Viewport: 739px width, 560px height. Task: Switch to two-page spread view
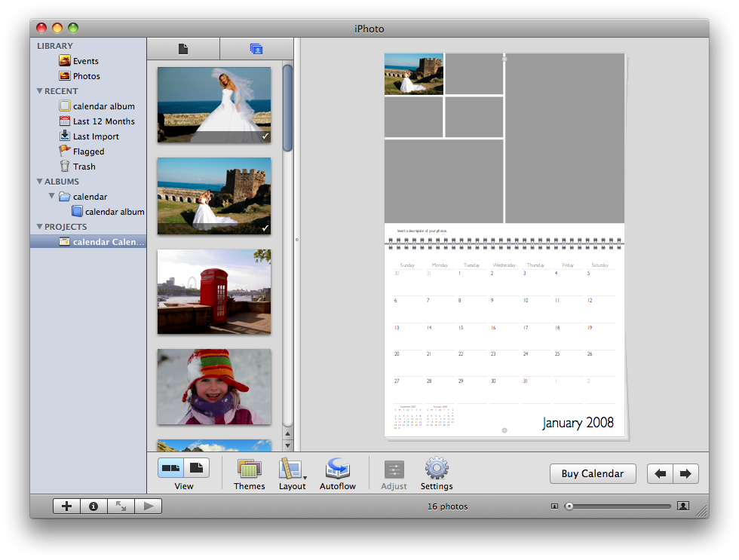point(170,468)
